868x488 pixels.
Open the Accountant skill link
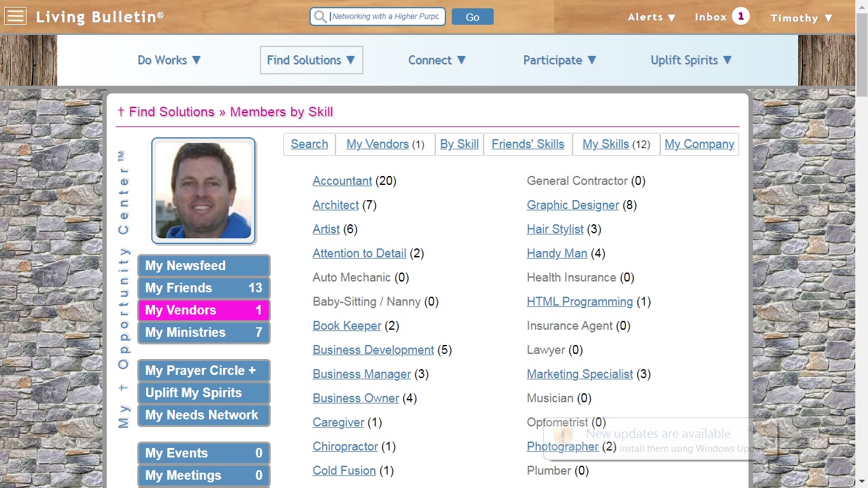point(342,181)
